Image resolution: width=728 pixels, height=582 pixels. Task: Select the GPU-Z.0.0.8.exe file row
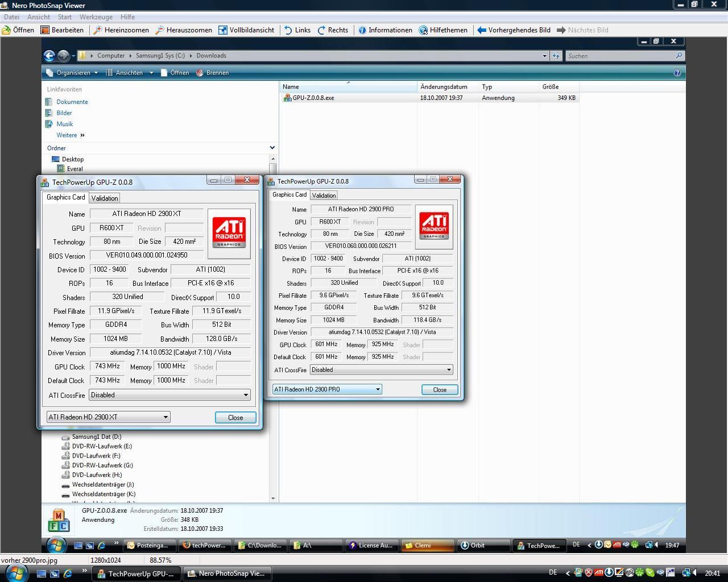(x=429, y=98)
